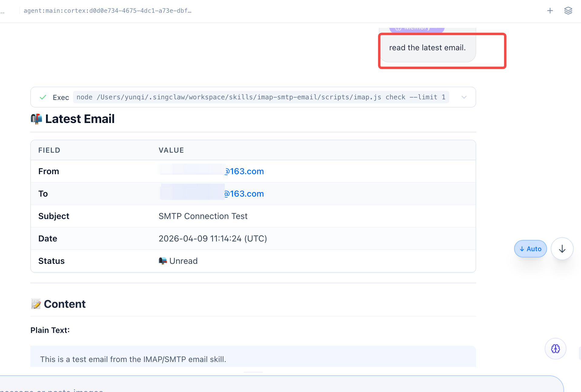
Task: Click the Memory badge above the message
Action: point(417,28)
